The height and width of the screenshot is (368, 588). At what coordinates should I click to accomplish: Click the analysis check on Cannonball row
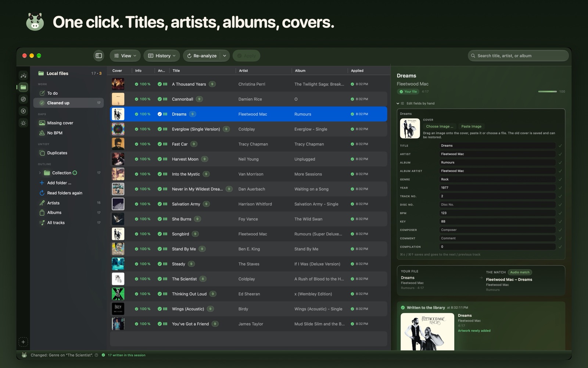[x=160, y=99]
